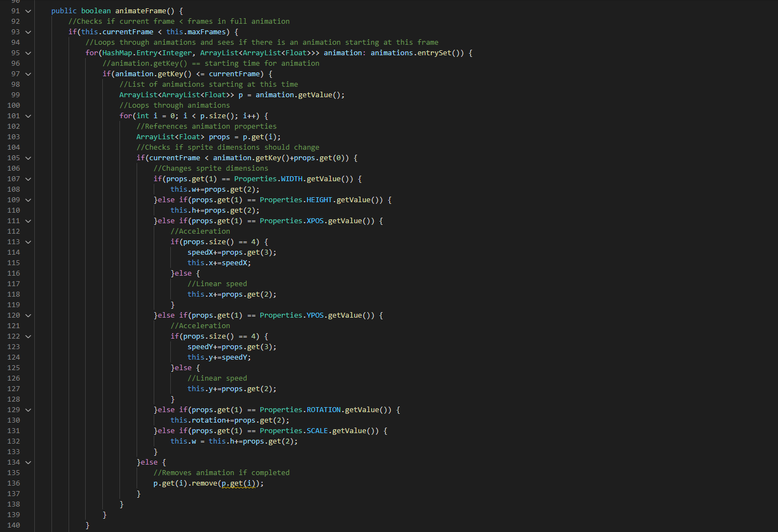This screenshot has height=532, width=778.
Task: Fold the props.size() check at line 113
Action: (28, 242)
